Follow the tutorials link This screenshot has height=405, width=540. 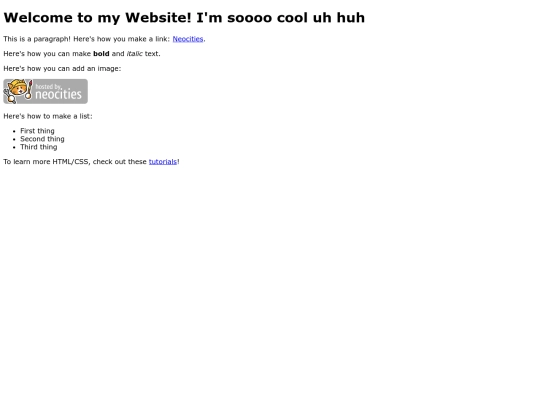click(x=163, y=162)
